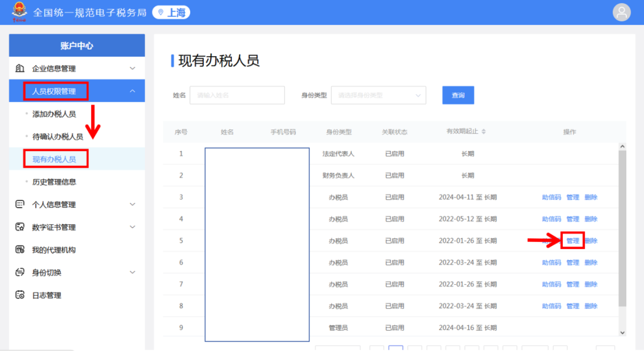Click 管理 link in row 5
Screen dimensions: 644x351
tap(572, 241)
